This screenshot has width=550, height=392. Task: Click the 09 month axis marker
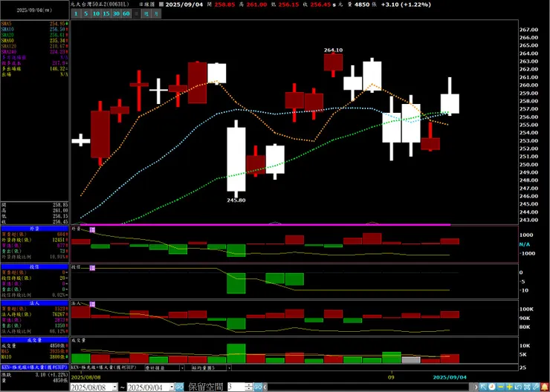(392, 377)
